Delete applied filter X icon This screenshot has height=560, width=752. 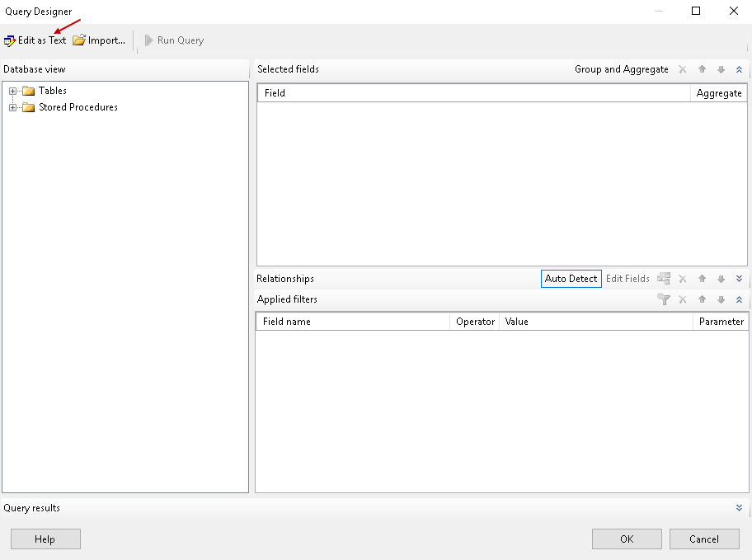click(x=683, y=299)
